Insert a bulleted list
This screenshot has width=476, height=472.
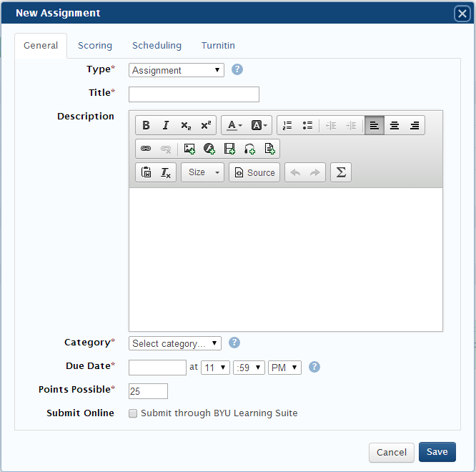[307, 125]
